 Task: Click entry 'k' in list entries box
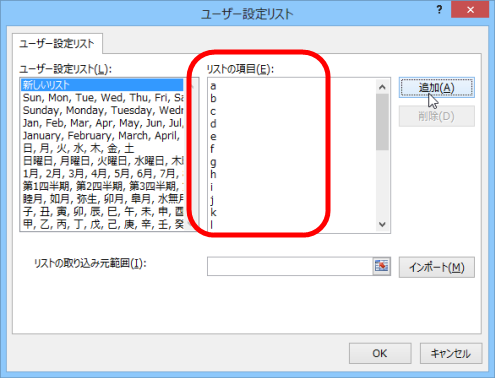[213, 212]
